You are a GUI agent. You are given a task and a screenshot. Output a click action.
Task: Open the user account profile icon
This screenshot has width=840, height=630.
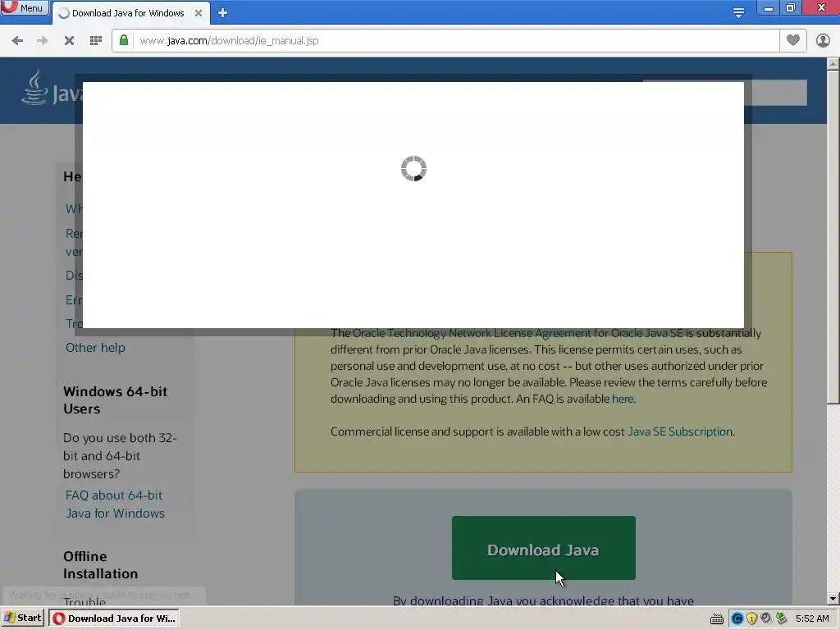823,41
